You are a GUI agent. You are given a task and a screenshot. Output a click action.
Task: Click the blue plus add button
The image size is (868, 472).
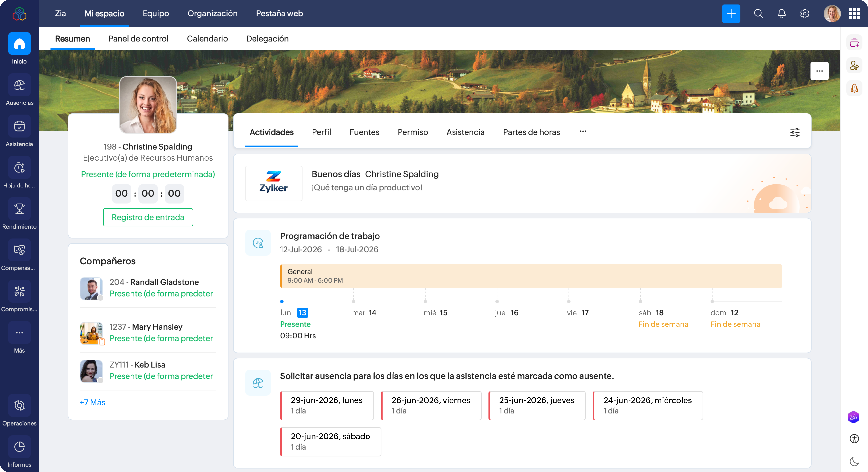click(x=731, y=14)
